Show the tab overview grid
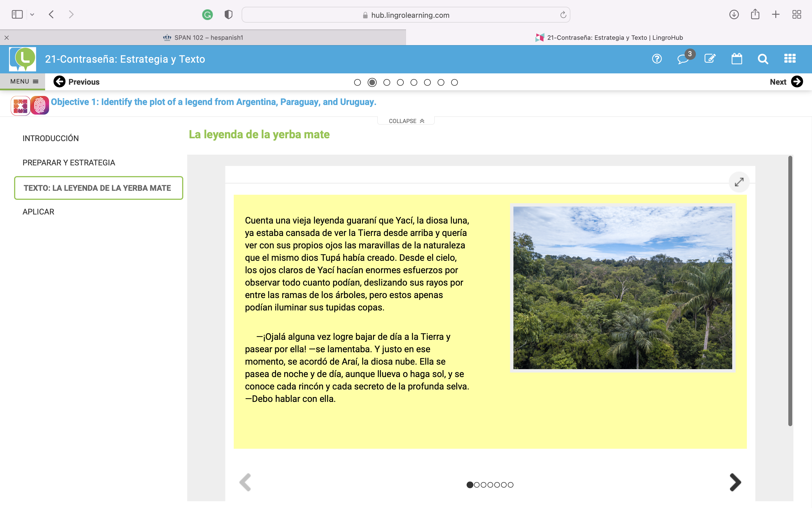812x508 pixels. coord(796,14)
